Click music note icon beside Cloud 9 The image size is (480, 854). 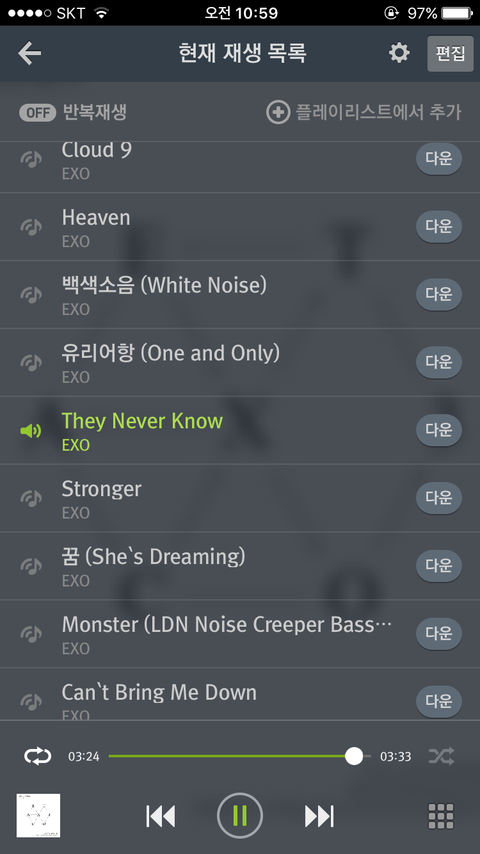coord(31,159)
